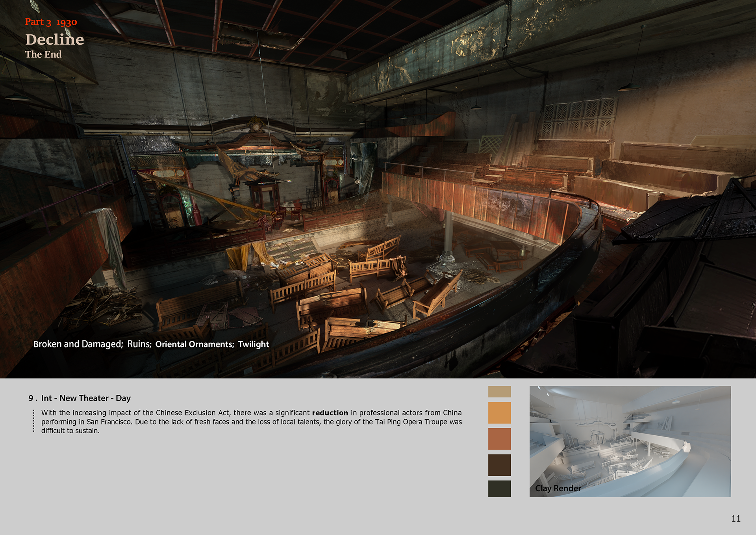Click the 'Twilight' keyword text
Screen dimensions: 756x535
253,344
